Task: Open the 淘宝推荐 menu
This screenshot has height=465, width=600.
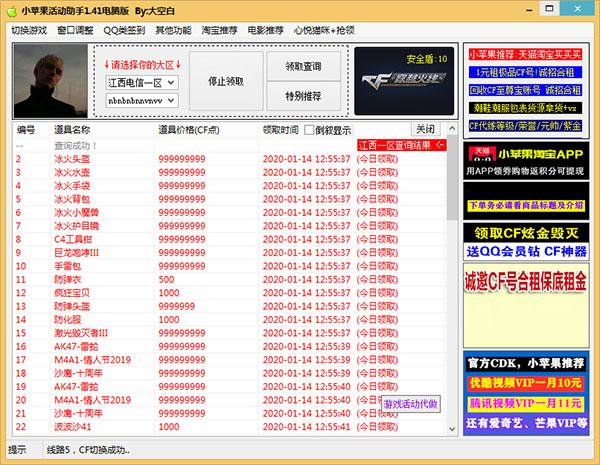Action: pyautogui.click(x=220, y=30)
